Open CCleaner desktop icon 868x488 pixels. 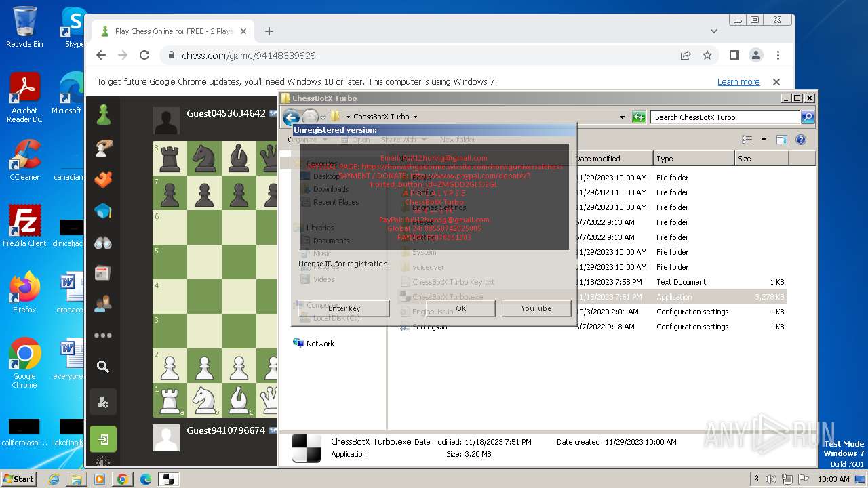point(24,160)
